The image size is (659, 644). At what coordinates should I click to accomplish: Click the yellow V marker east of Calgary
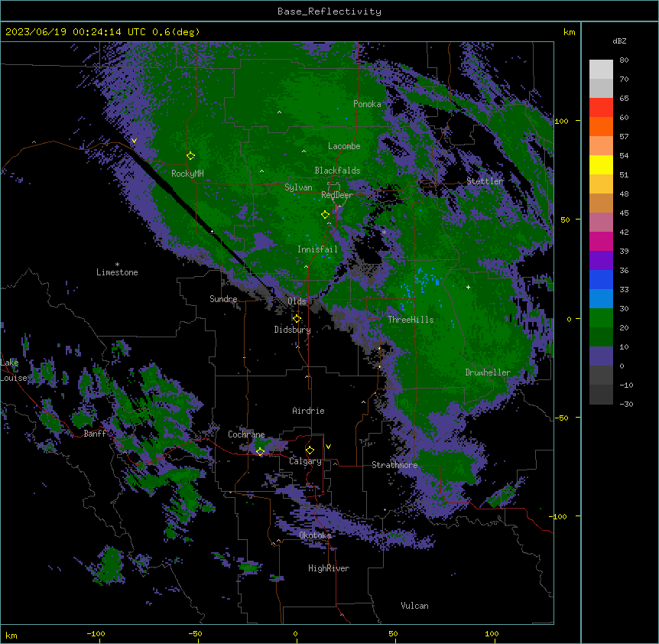tap(328, 447)
